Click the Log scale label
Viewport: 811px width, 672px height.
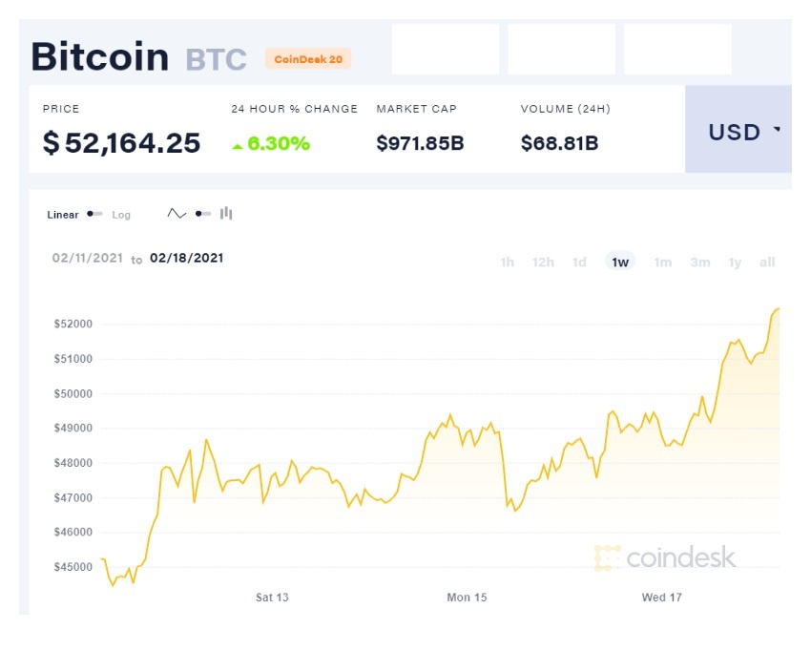coord(121,215)
